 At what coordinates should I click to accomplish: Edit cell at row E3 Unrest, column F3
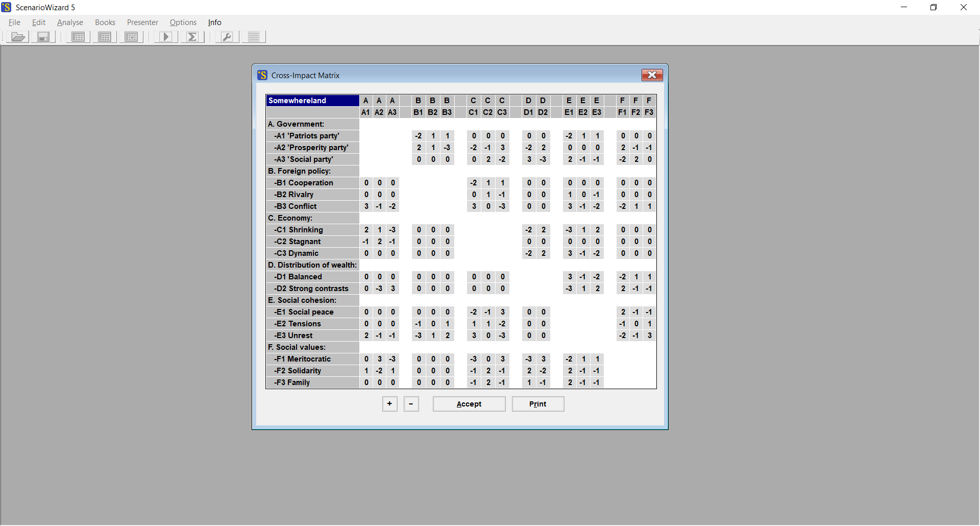pos(649,336)
